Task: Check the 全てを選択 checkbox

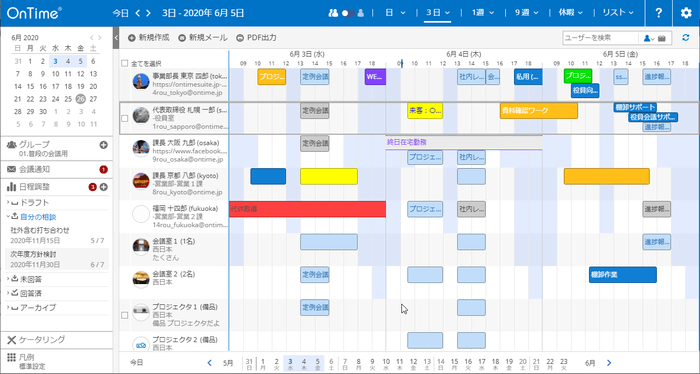Action: [125, 63]
